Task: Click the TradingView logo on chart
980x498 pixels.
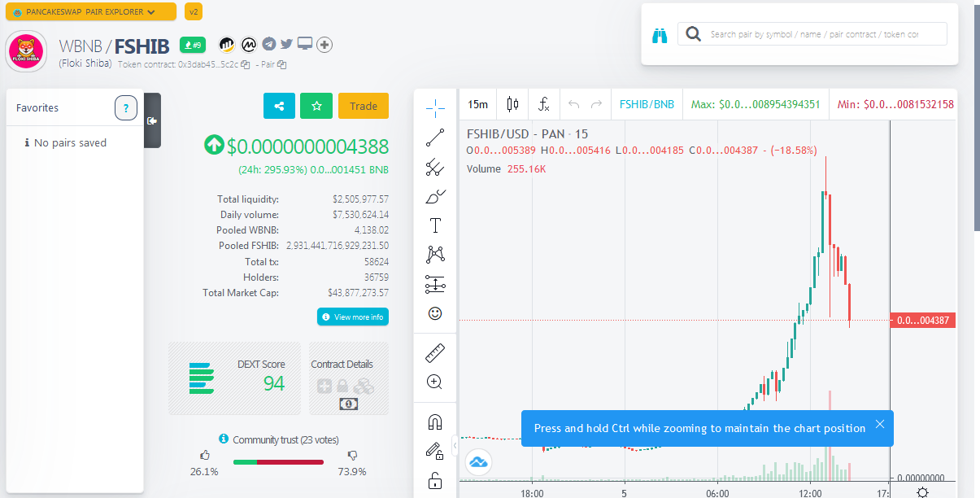Action: point(478,461)
